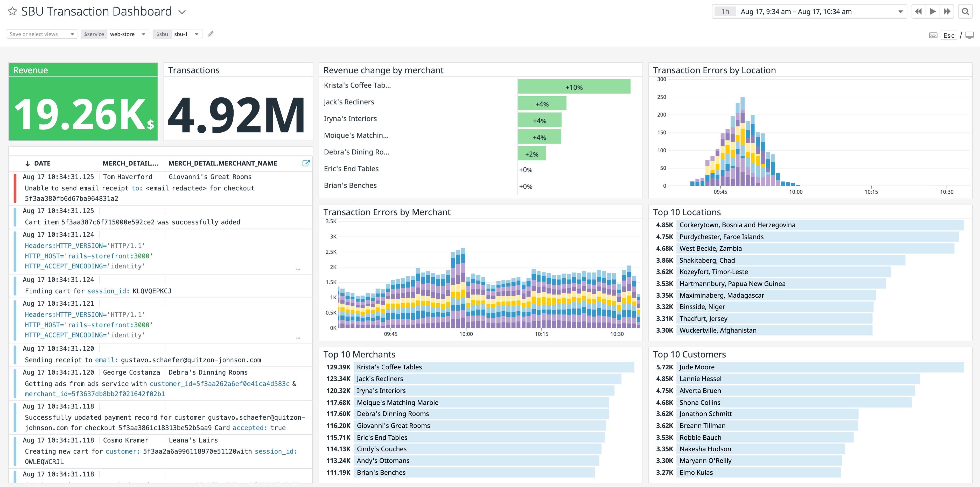Open the Save or select views dropdown
This screenshot has width=980, height=487.
coord(41,34)
